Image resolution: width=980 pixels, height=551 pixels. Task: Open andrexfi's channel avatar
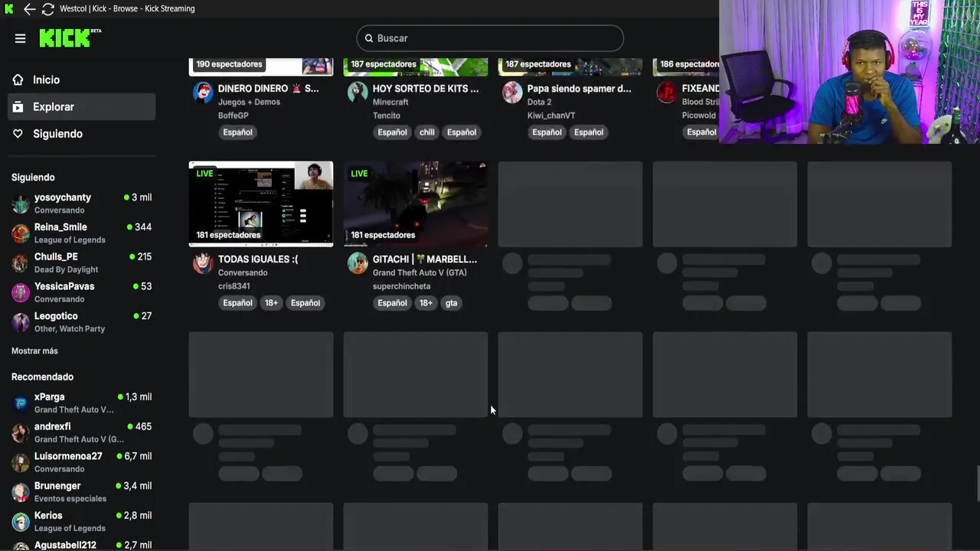[x=21, y=432]
